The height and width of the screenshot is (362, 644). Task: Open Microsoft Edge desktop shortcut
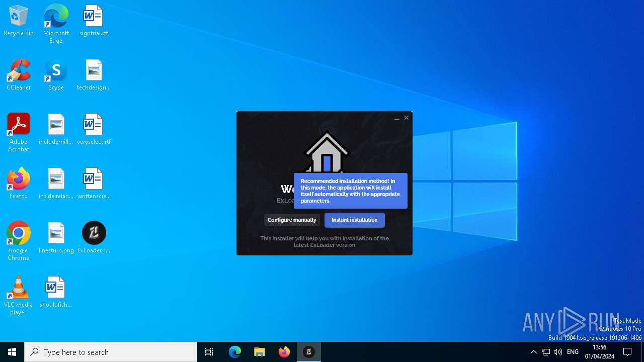pos(56,24)
